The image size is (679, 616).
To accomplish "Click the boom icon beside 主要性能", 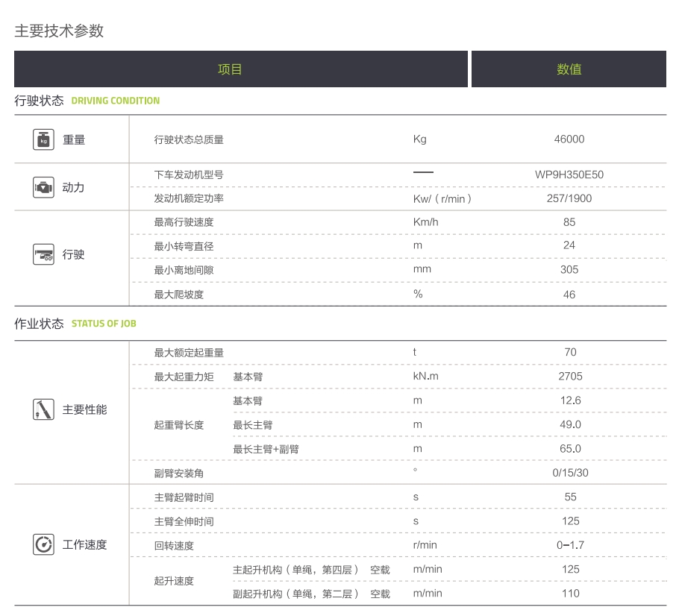I will [x=43, y=409].
